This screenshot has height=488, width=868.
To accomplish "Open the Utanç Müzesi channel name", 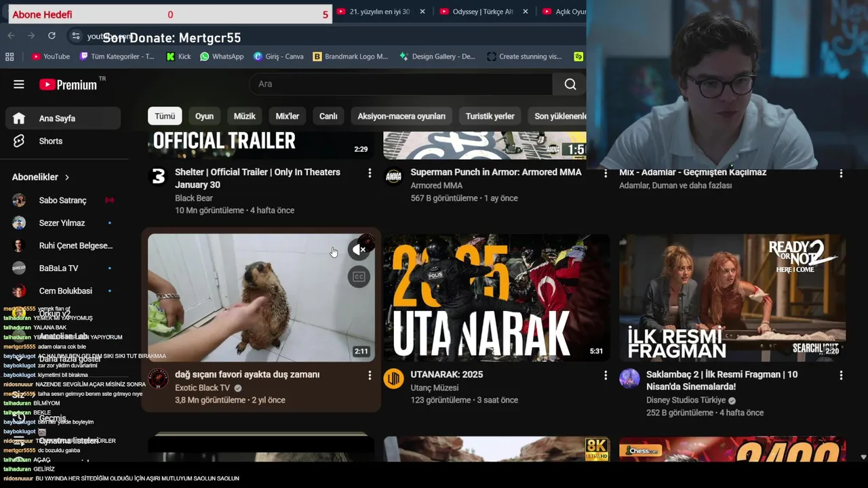I will click(435, 388).
